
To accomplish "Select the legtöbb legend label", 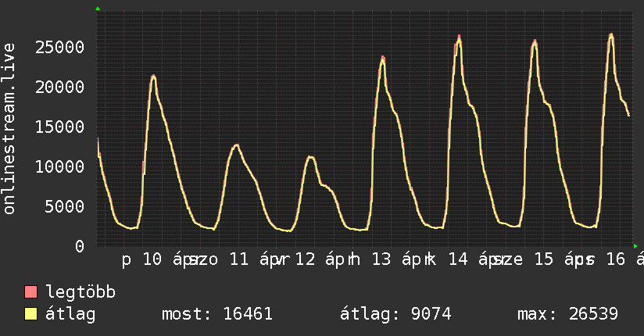I will 80,292.
